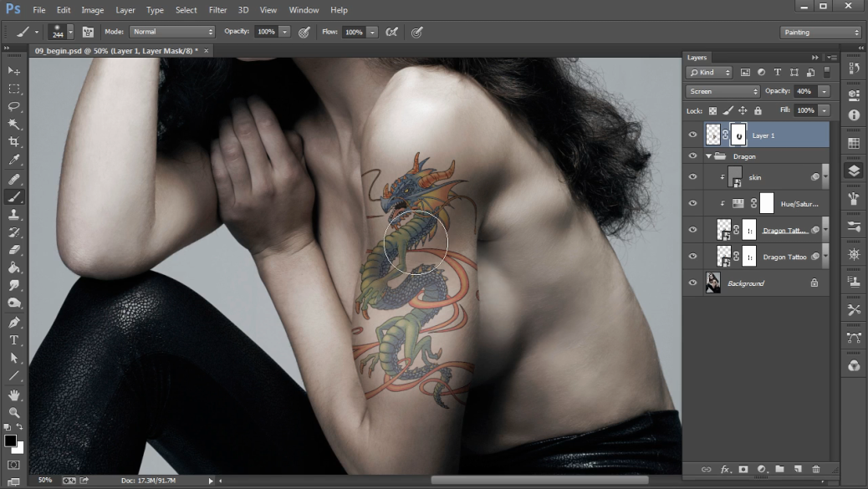Select the Lasso tool

click(x=14, y=106)
